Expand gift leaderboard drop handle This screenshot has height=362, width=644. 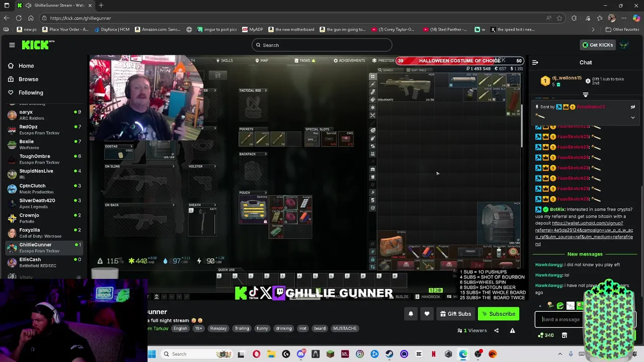point(586,95)
